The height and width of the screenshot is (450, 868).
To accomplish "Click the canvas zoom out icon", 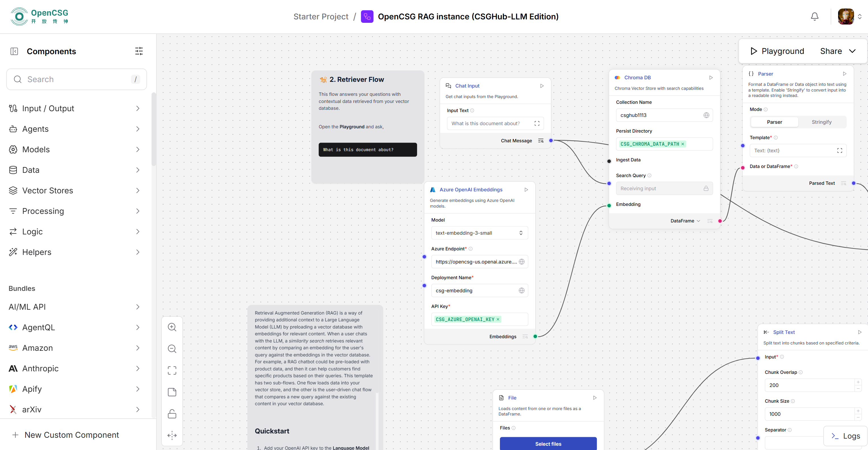I will click(172, 348).
